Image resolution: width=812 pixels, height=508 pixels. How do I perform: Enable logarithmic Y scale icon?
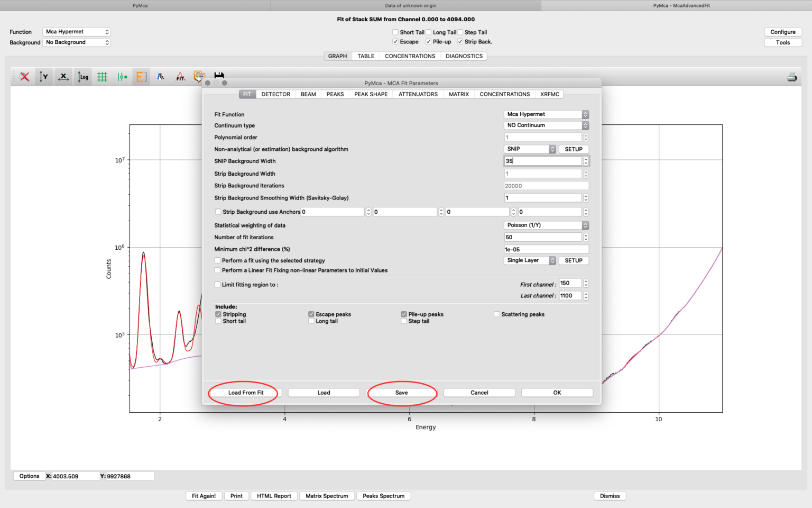[x=82, y=77]
